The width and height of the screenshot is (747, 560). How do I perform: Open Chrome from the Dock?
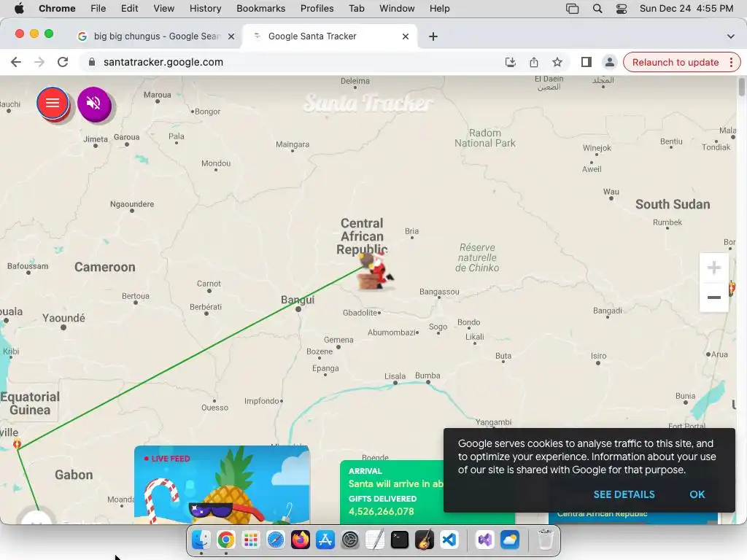pos(226,540)
